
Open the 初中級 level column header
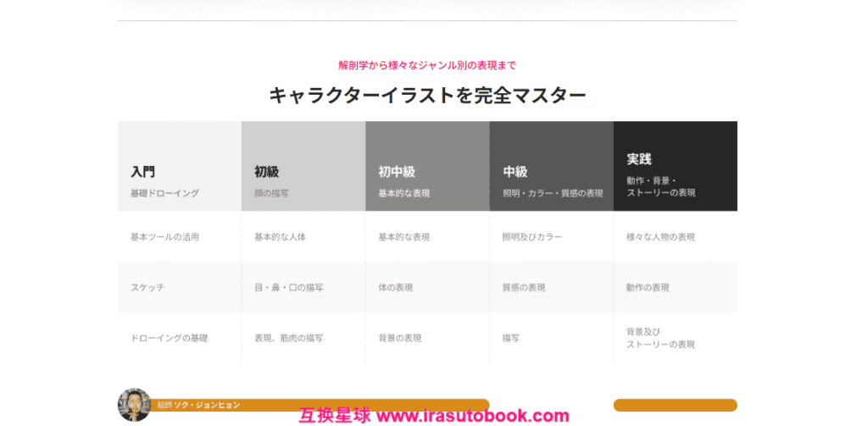tap(427, 167)
